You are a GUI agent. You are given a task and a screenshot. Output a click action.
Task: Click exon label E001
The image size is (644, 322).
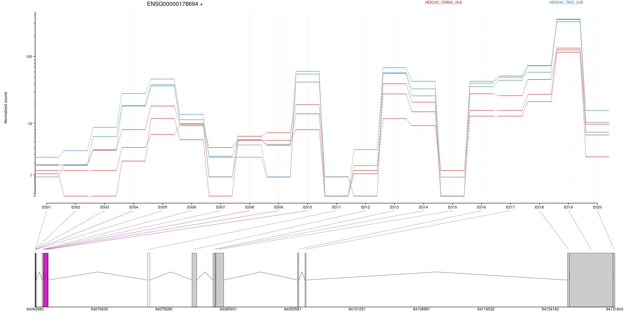coord(46,207)
